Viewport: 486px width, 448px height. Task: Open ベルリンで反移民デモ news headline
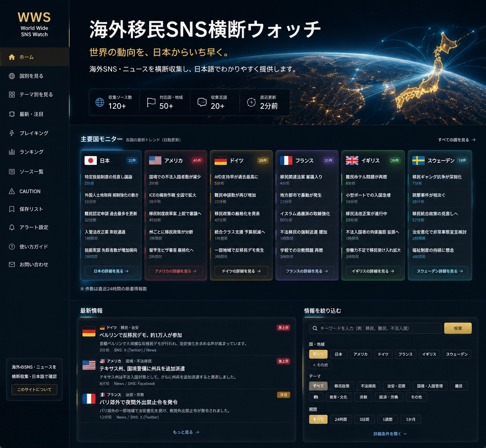coord(141,335)
